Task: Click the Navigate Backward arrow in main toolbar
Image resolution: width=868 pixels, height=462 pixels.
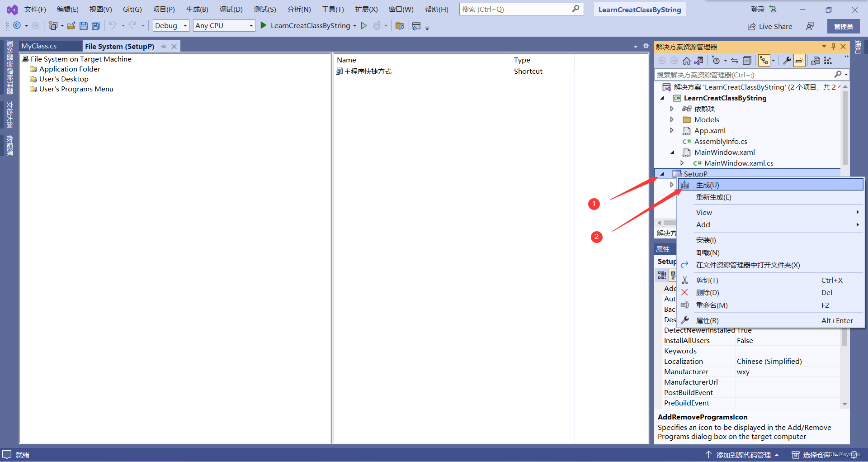Action: coord(17,26)
